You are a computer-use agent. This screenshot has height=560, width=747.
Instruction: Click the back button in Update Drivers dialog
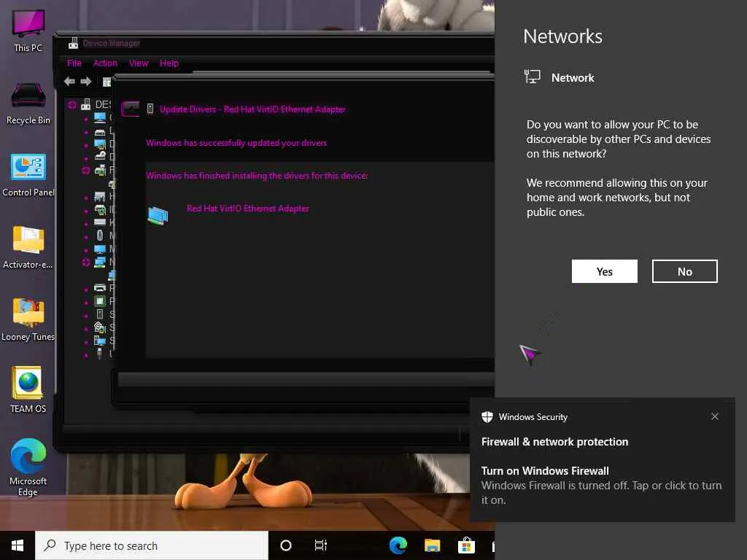(130, 109)
